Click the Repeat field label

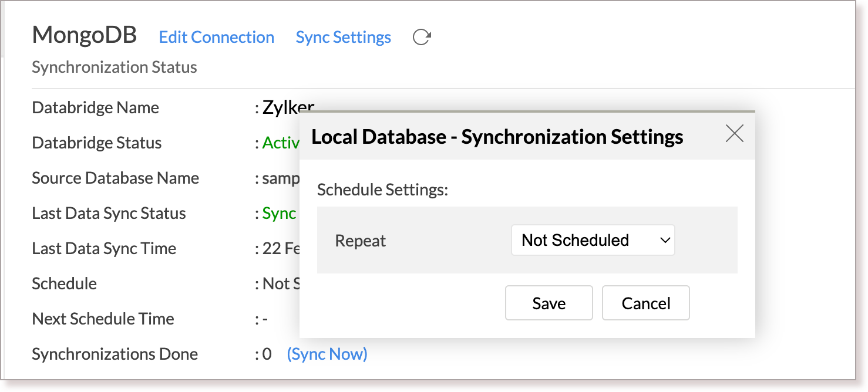pyautogui.click(x=360, y=240)
